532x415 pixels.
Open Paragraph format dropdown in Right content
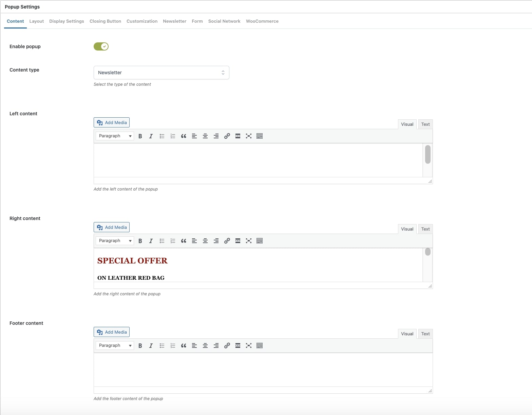115,241
